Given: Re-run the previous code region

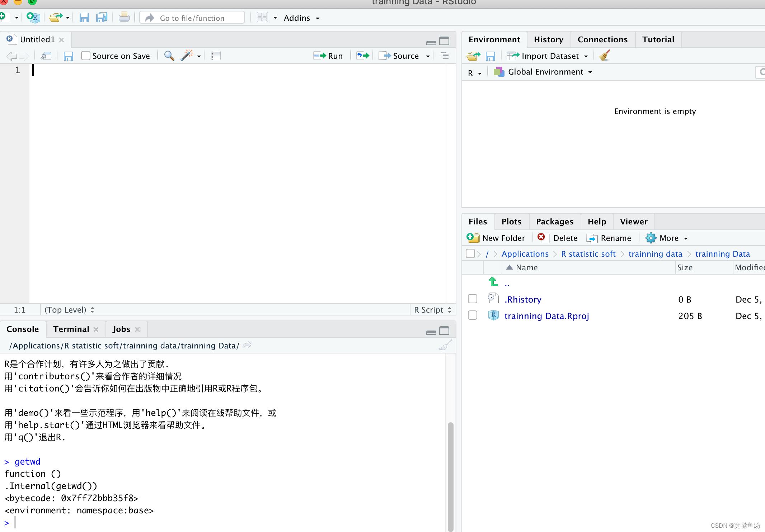Looking at the screenshot, I should [363, 56].
